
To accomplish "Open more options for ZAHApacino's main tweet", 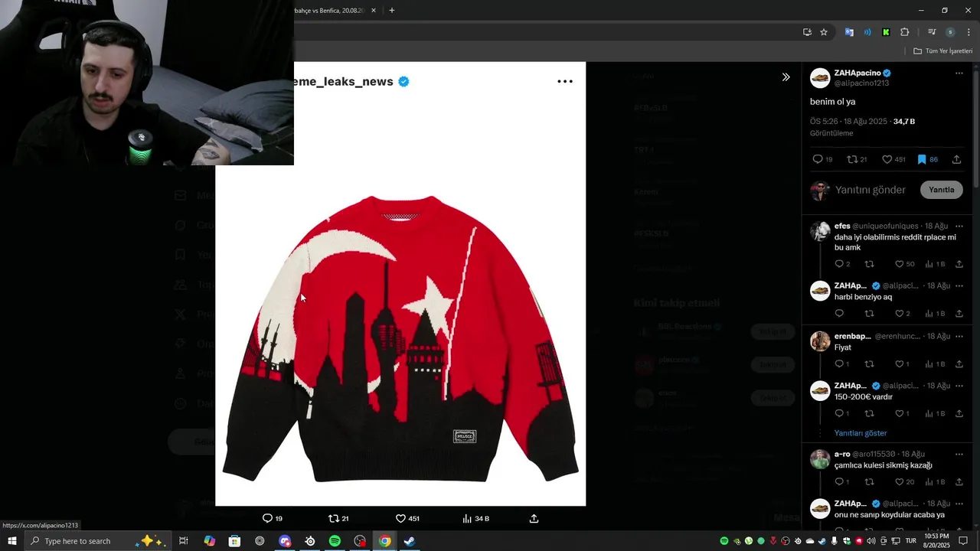I will [x=959, y=73].
